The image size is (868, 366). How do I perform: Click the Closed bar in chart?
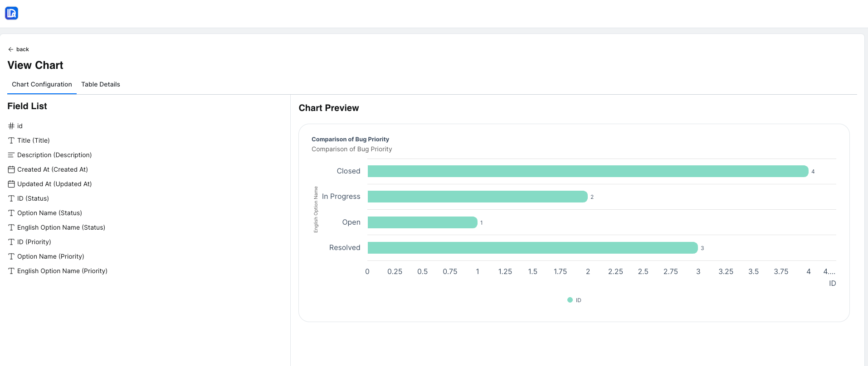[588, 171]
